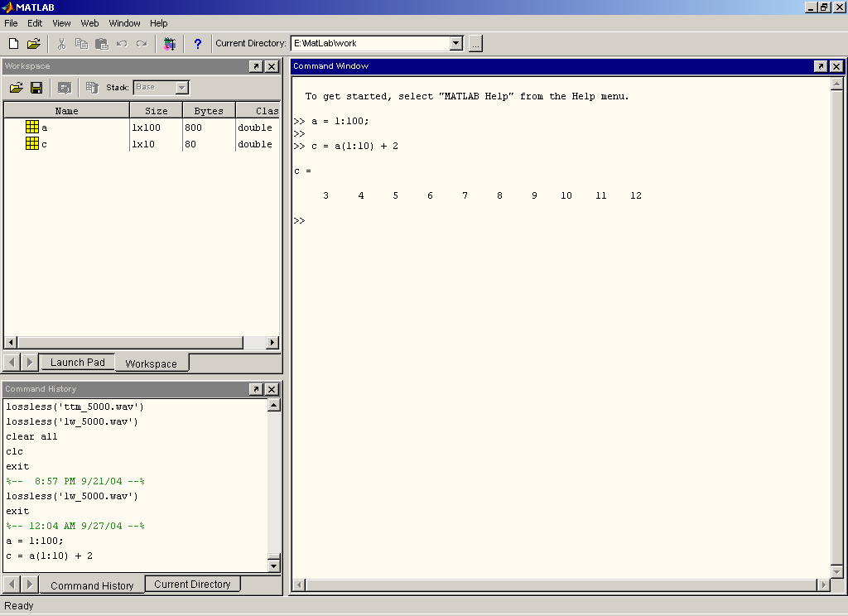Load data file icon in Workspace panel
The width and height of the screenshot is (848, 616).
17,88
